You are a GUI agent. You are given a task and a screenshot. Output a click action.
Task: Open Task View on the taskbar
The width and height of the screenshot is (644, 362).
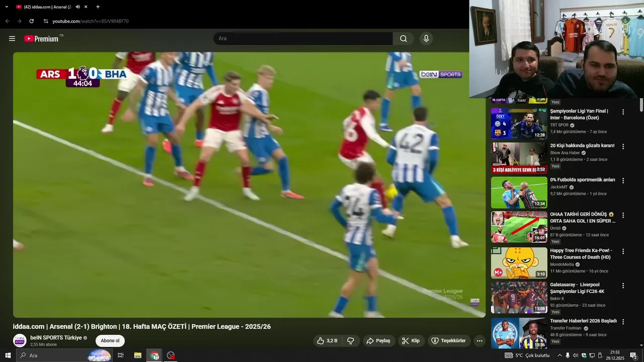pos(121,355)
